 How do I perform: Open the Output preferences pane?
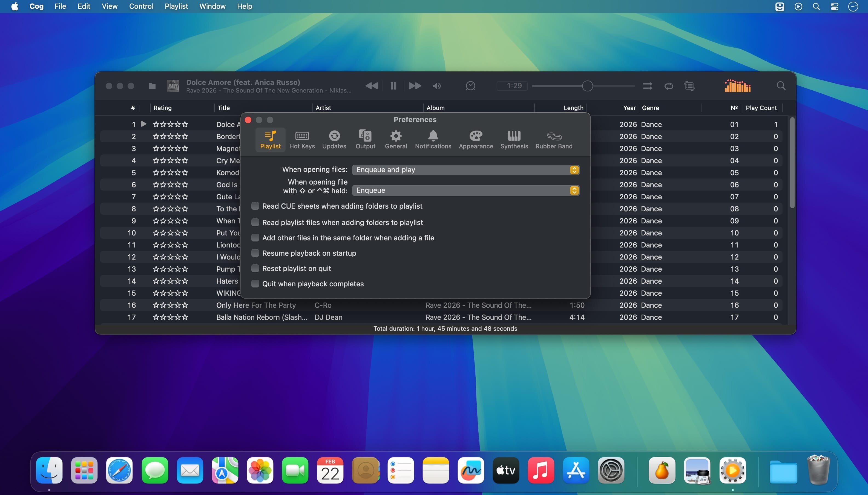[365, 139]
